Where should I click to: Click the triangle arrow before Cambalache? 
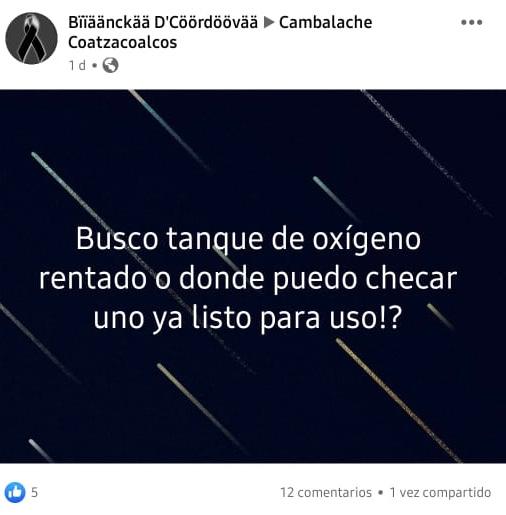click(x=269, y=23)
